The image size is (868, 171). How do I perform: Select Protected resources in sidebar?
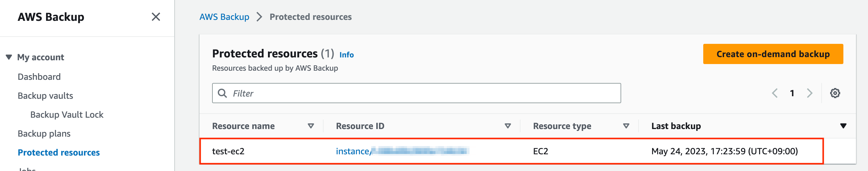click(x=59, y=152)
